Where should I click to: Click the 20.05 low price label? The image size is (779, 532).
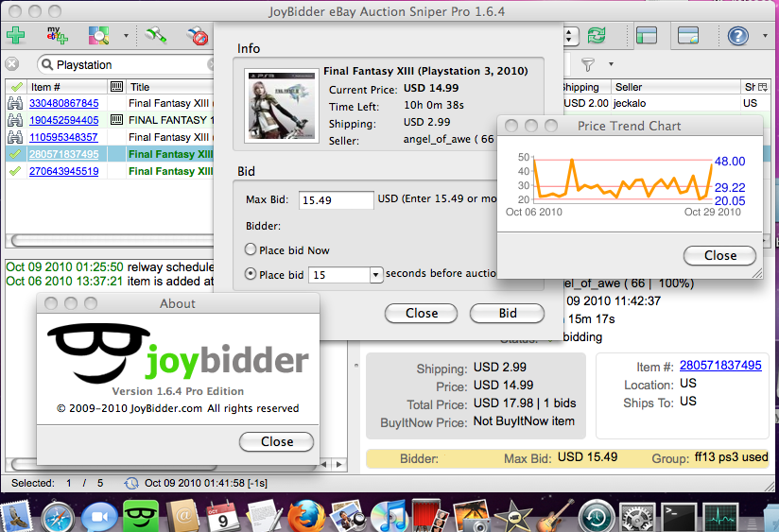730,201
